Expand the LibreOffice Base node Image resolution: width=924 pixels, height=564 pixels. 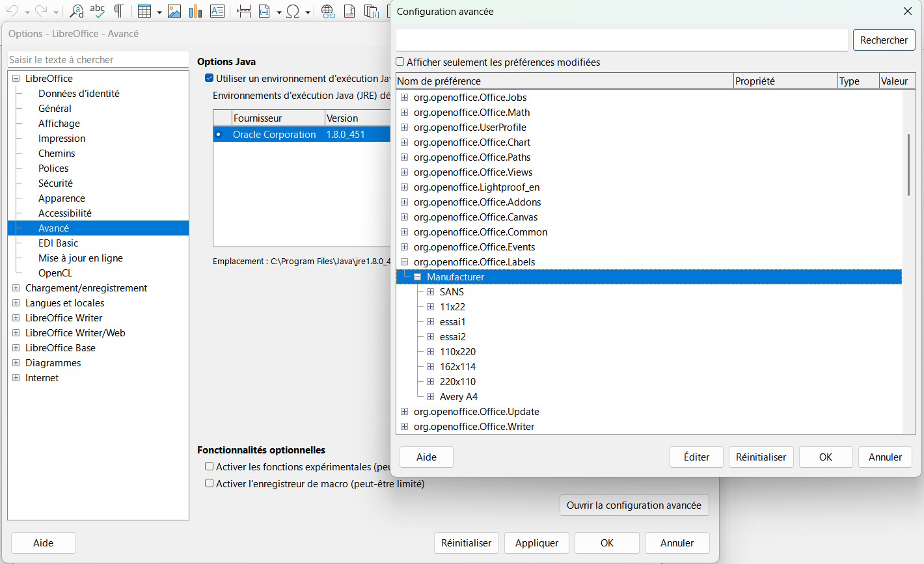tap(16, 347)
